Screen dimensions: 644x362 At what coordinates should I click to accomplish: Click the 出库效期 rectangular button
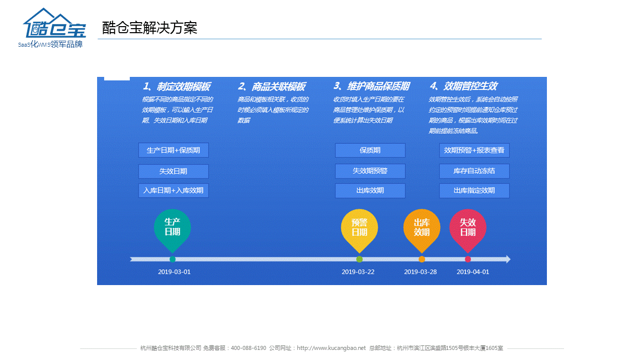370,191
